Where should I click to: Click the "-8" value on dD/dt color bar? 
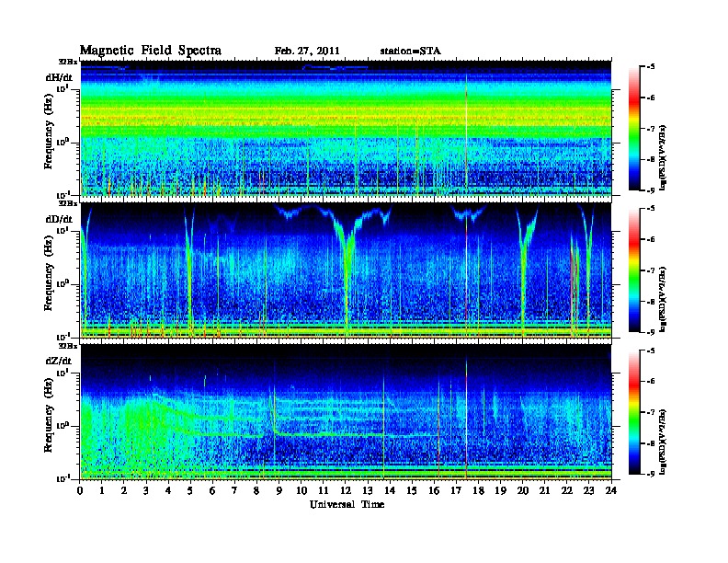651,301
